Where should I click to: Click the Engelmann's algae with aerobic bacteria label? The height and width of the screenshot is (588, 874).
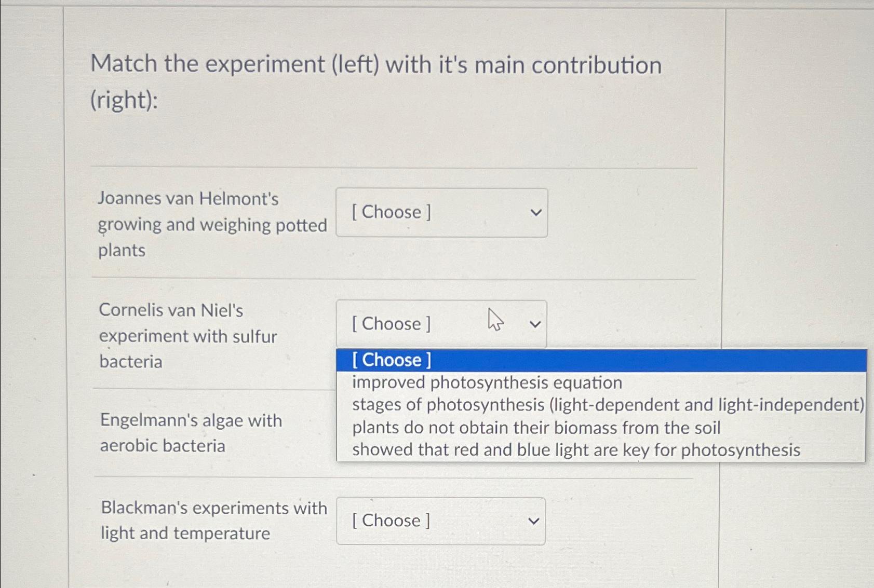pos(190,433)
